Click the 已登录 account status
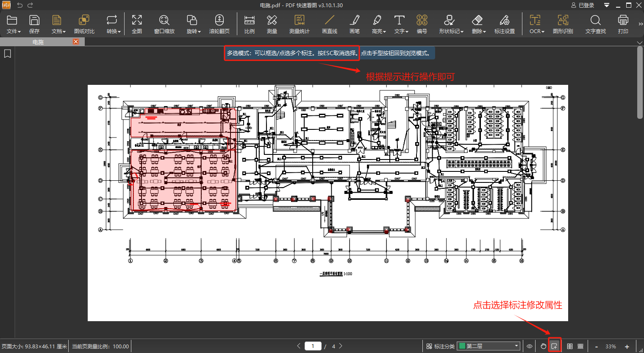The height and width of the screenshot is (353, 644). 583,5
